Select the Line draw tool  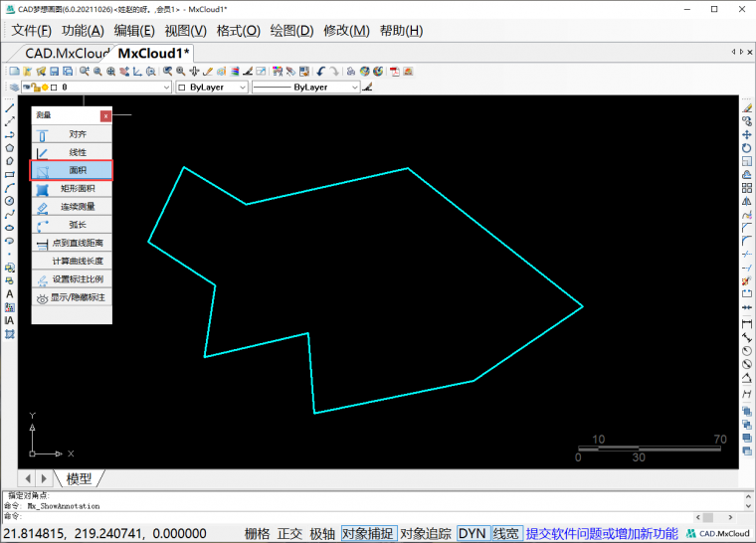pos(9,108)
